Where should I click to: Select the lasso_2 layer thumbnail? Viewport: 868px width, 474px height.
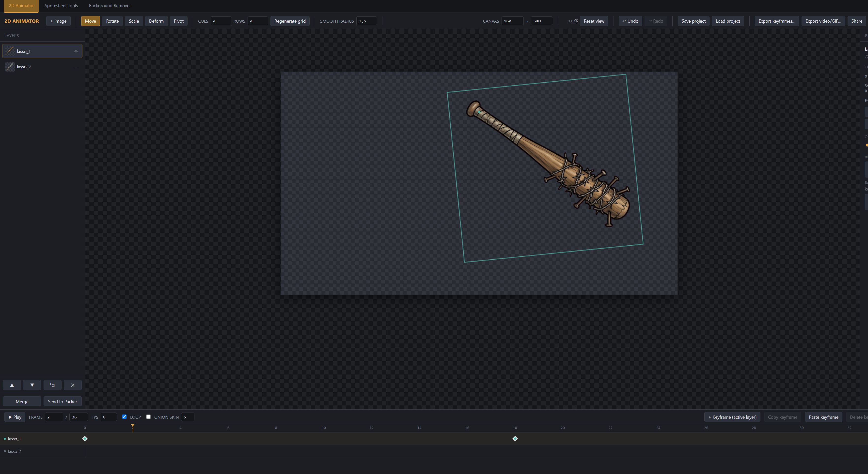pos(10,67)
